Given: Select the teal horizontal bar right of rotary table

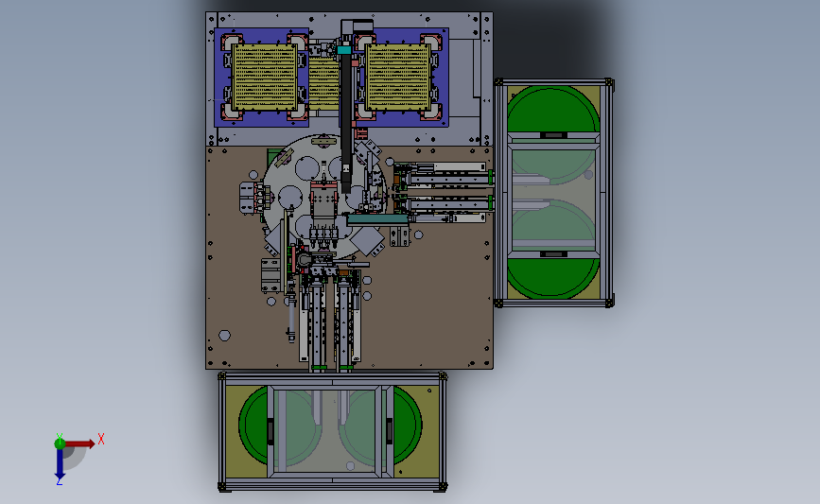Looking at the screenshot, I should click(x=377, y=220).
